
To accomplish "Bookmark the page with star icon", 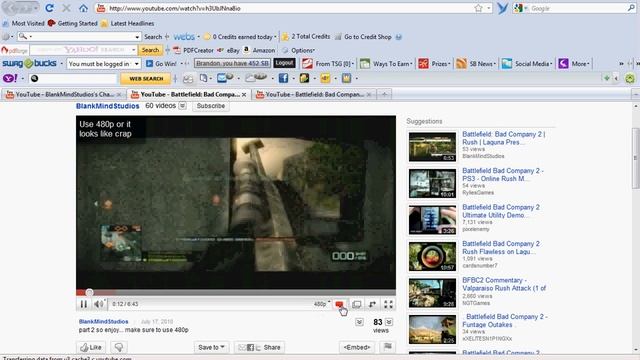I will pos(478,8).
